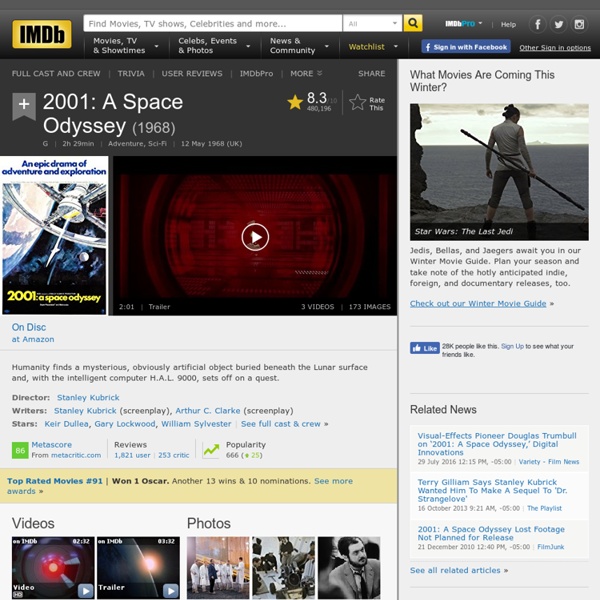Screen dimensions: 600x600
Task: Open the first photo of men in white suits
Action: click(x=218, y=567)
